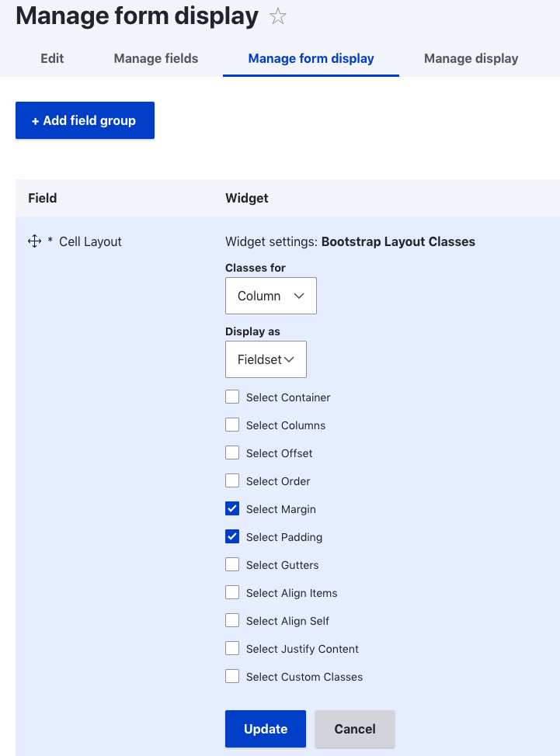Tick the Select Gutters checkbox
The height and width of the screenshot is (756, 560).
click(x=232, y=564)
